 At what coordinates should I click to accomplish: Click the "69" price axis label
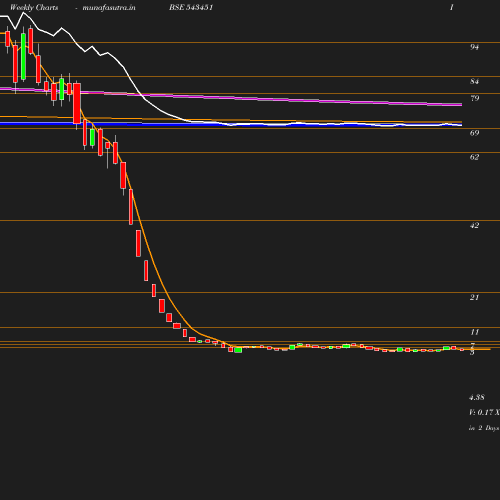click(x=474, y=133)
